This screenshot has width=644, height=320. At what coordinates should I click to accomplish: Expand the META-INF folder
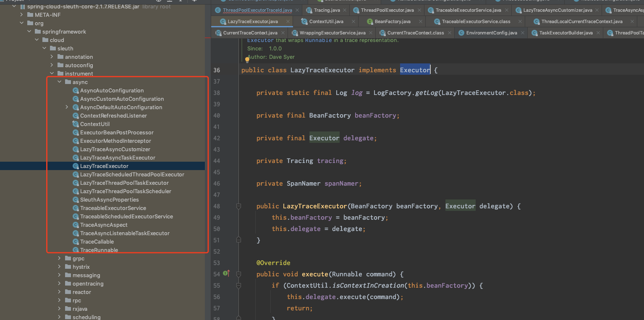pos(22,15)
